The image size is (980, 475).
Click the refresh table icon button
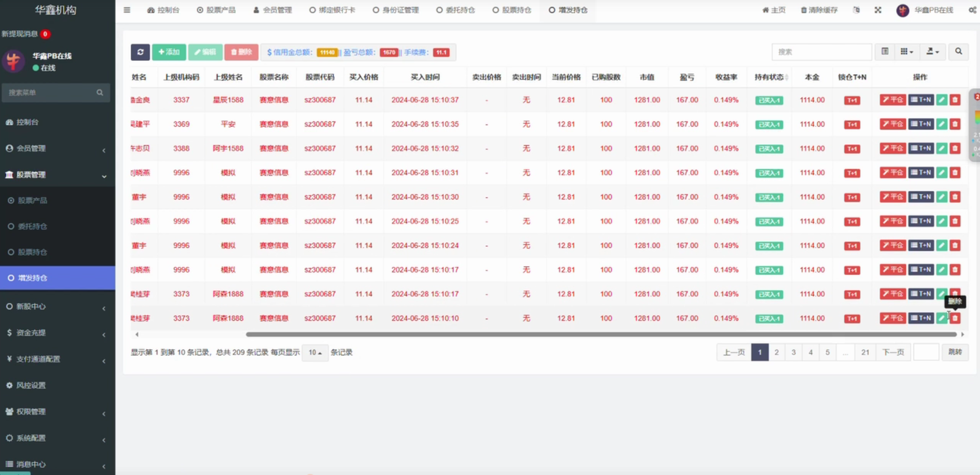click(x=140, y=52)
